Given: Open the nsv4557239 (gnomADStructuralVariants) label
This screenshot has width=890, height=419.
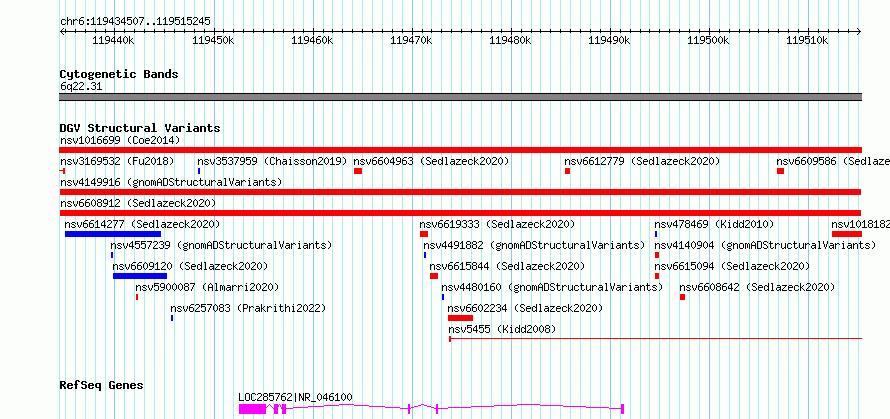Looking at the screenshot, I should tap(221, 245).
